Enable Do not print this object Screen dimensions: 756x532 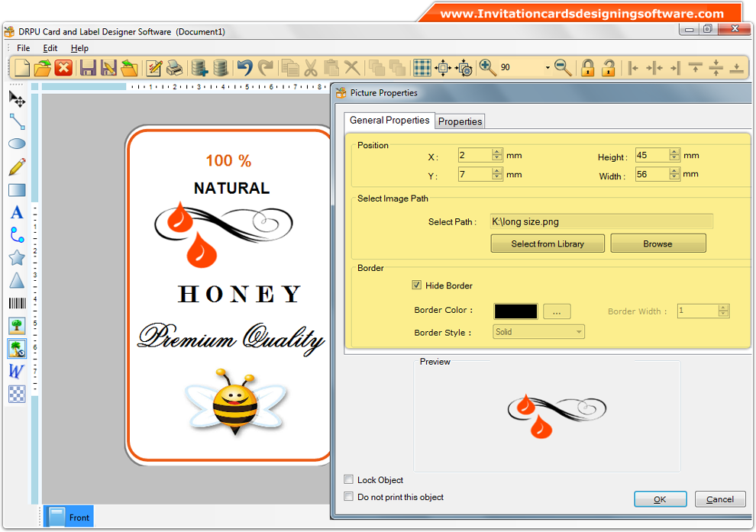(348, 496)
